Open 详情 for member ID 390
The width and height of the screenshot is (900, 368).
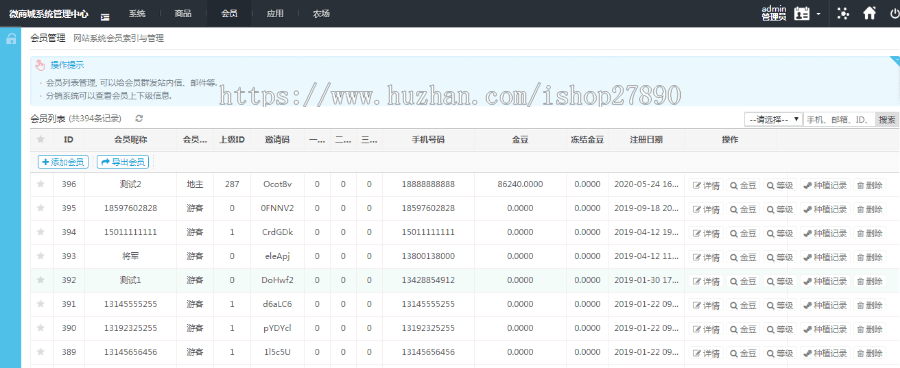click(706, 329)
